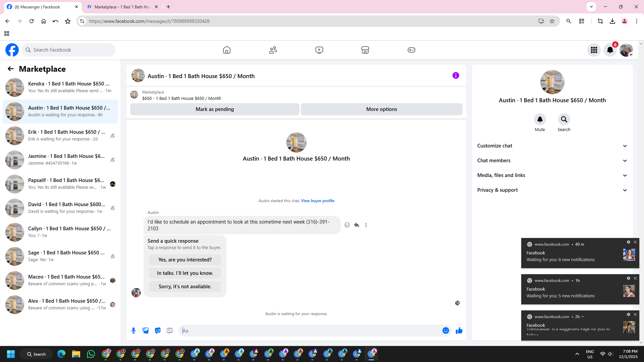Expand Media, files and links section
The width and height of the screenshot is (644, 362).
point(552,175)
